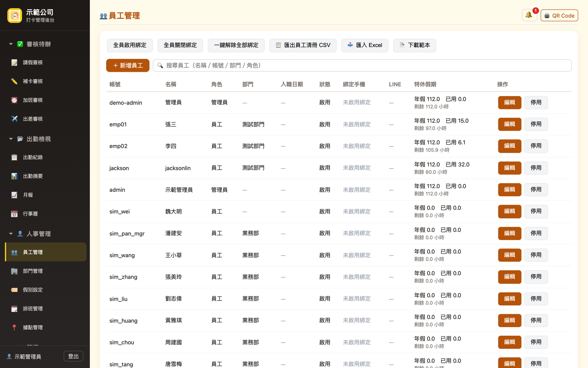
Task: Click the 請假簽核 notepad icon
Action: pyautogui.click(x=14, y=63)
